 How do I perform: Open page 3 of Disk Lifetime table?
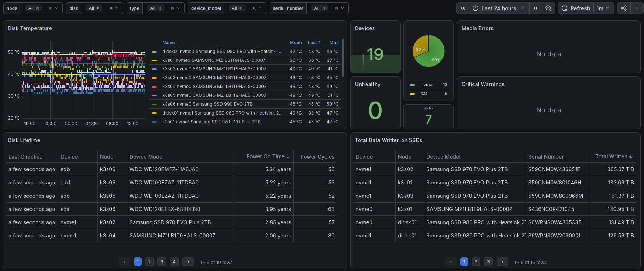[162, 262]
